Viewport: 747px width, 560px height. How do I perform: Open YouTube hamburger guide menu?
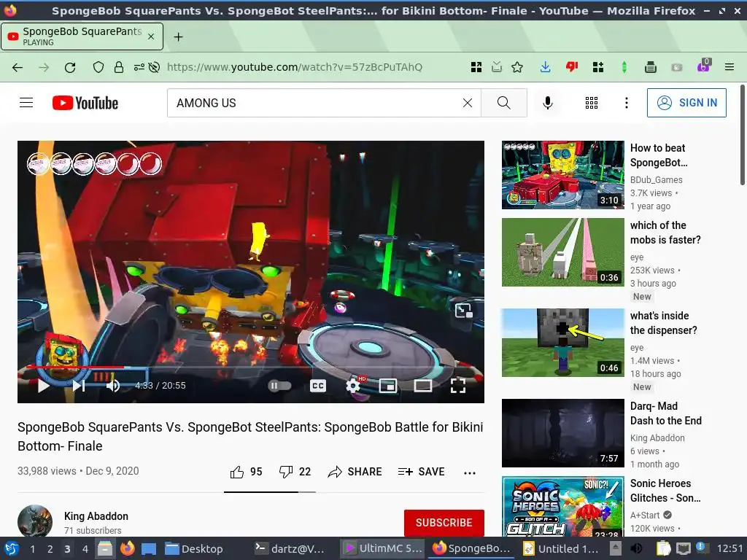click(26, 103)
